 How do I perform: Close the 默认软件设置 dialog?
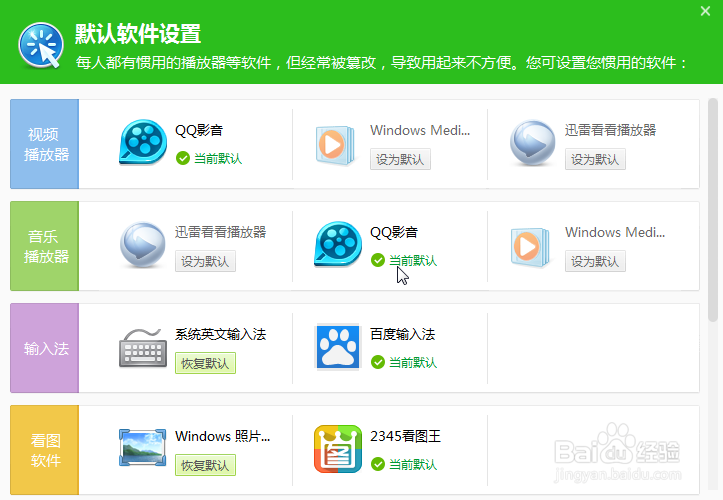(705, 11)
